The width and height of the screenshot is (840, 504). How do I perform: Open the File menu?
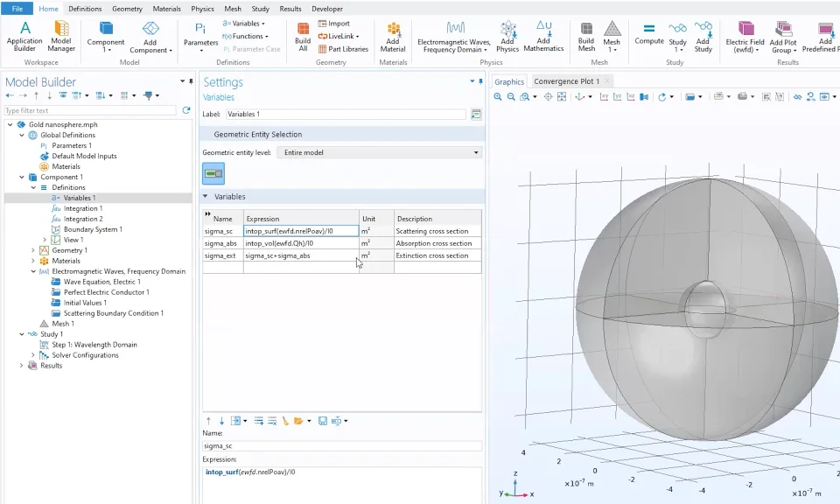tap(17, 9)
